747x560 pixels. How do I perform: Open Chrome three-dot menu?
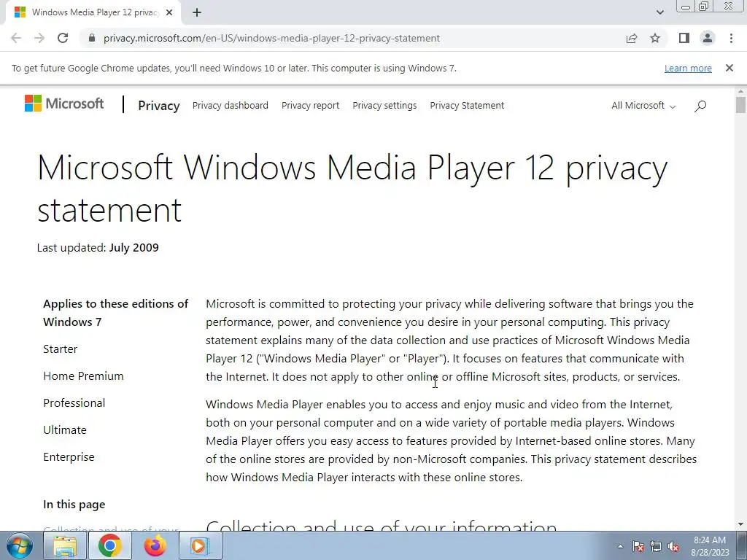tap(731, 38)
